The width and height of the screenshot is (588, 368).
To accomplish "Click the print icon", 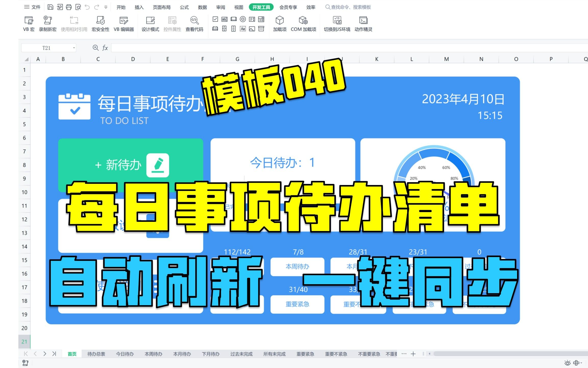I will coord(69,7).
